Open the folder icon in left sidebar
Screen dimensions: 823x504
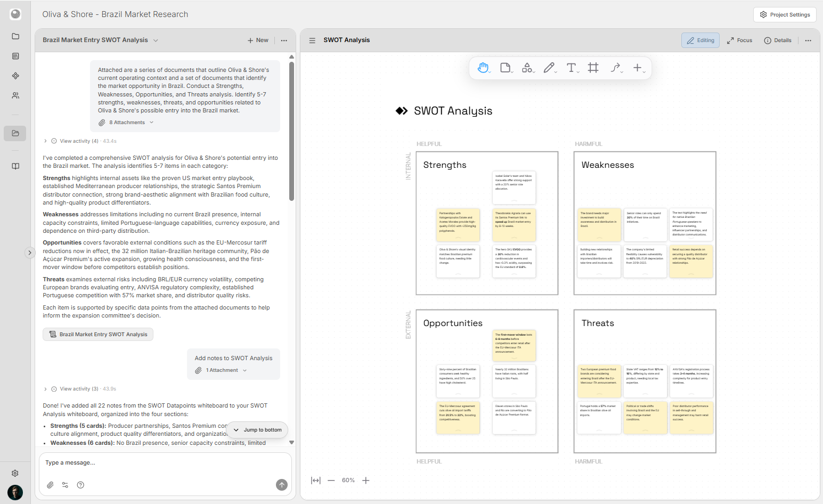pyautogui.click(x=15, y=36)
